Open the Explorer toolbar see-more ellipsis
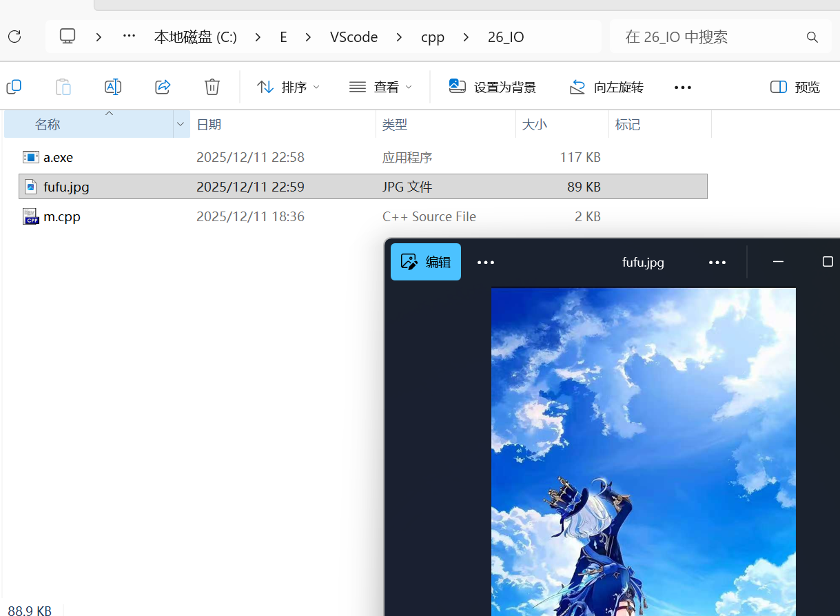840x616 pixels. pyautogui.click(x=682, y=88)
